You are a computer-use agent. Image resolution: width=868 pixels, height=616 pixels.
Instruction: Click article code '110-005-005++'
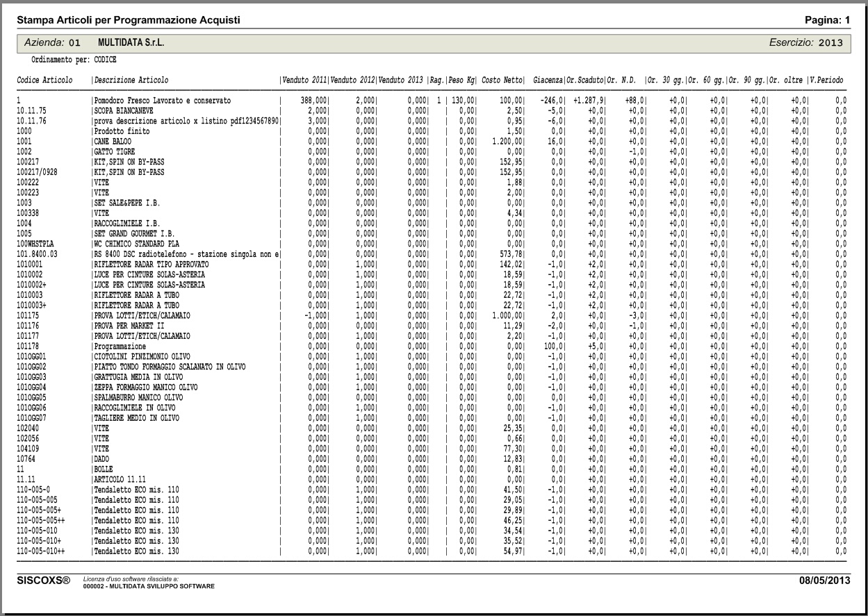tap(41, 519)
